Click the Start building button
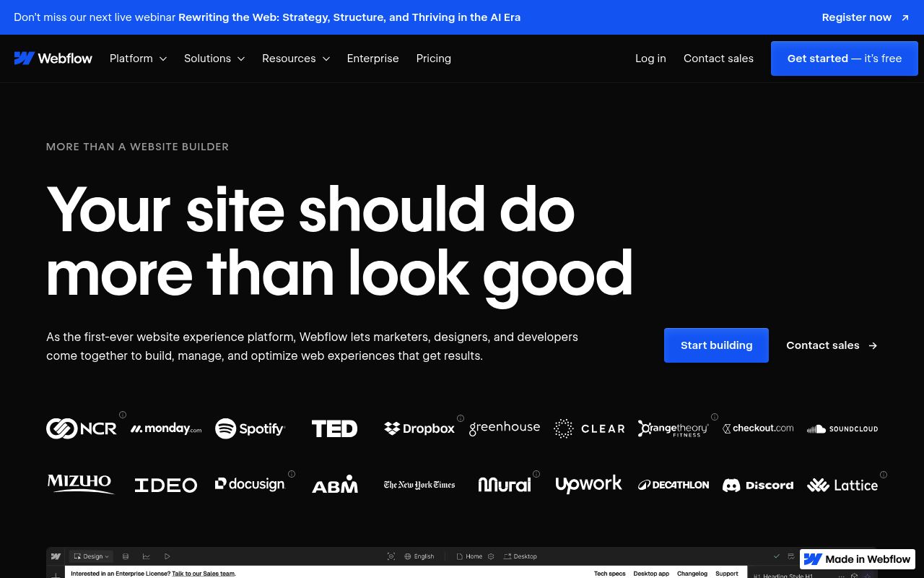Image resolution: width=924 pixels, height=578 pixels. (716, 345)
